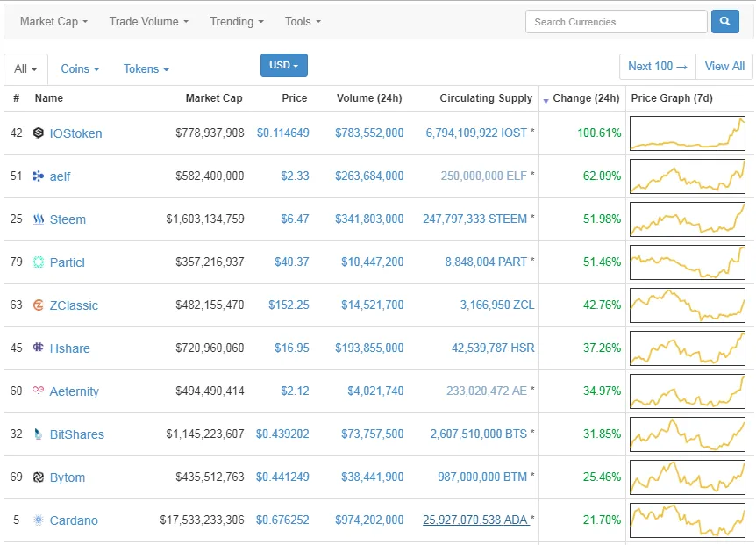Viewport: 756px width, 545px height.
Task: Click the Cardano coin logo icon
Action: pos(39,520)
